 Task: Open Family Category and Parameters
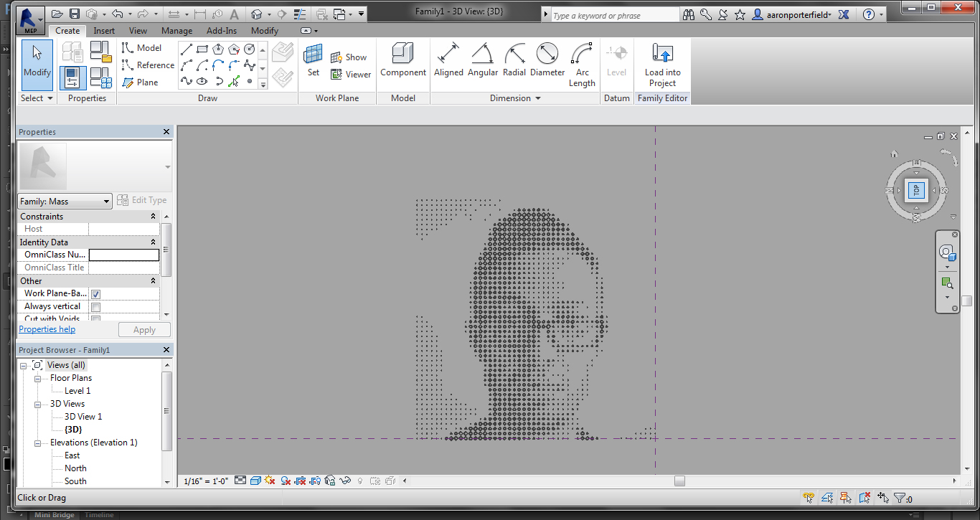tap(101, 52)
